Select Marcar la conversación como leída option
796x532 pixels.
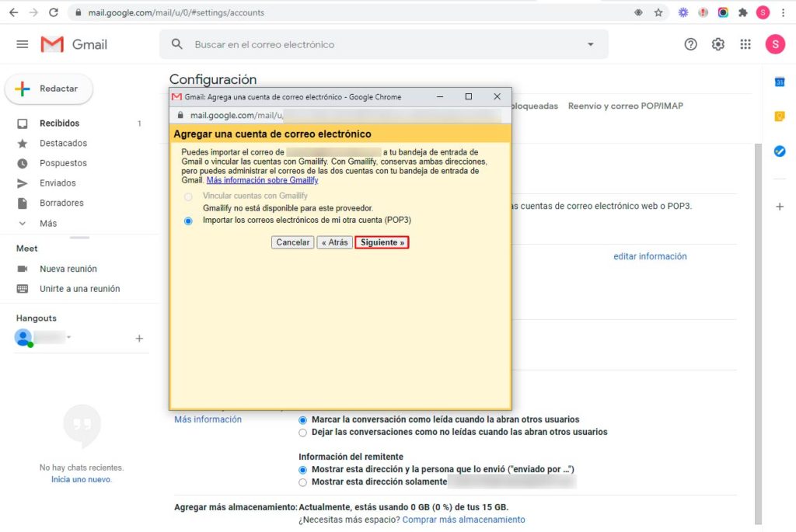(x=302, y=420)
